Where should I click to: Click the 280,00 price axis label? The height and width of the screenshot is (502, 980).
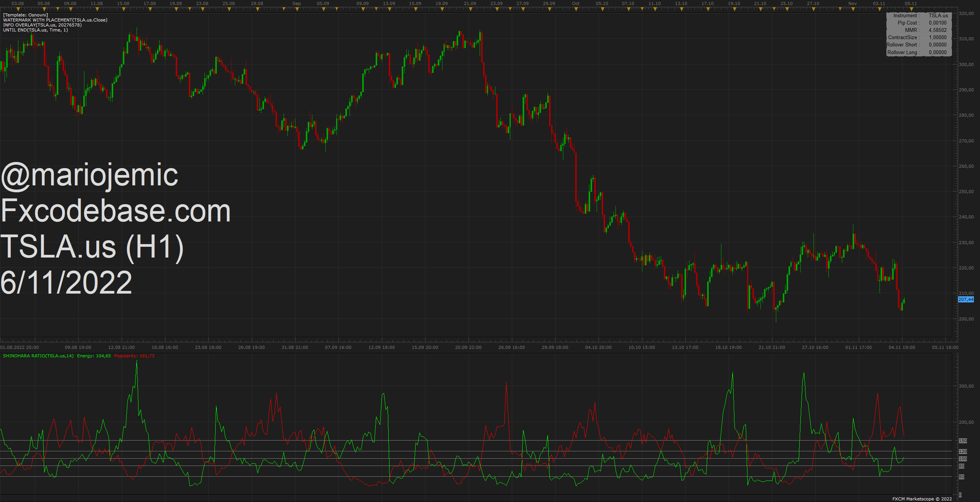tap(966, 115)
